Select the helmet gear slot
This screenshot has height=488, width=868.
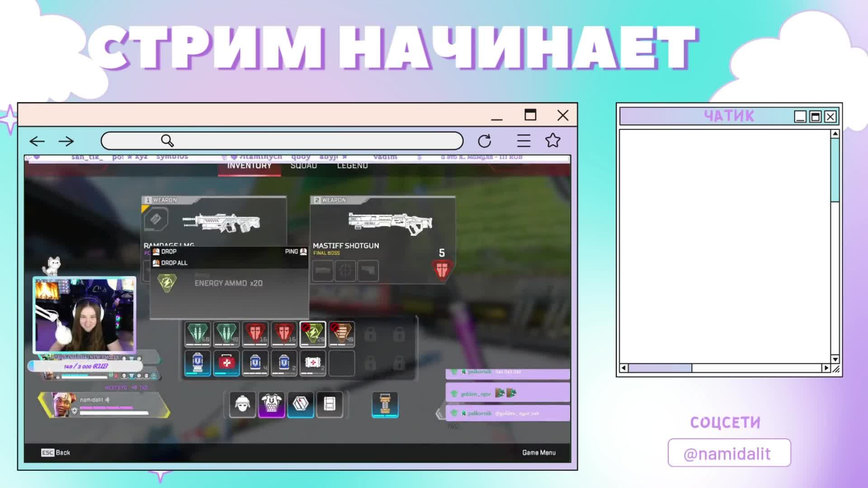(242, 404)
